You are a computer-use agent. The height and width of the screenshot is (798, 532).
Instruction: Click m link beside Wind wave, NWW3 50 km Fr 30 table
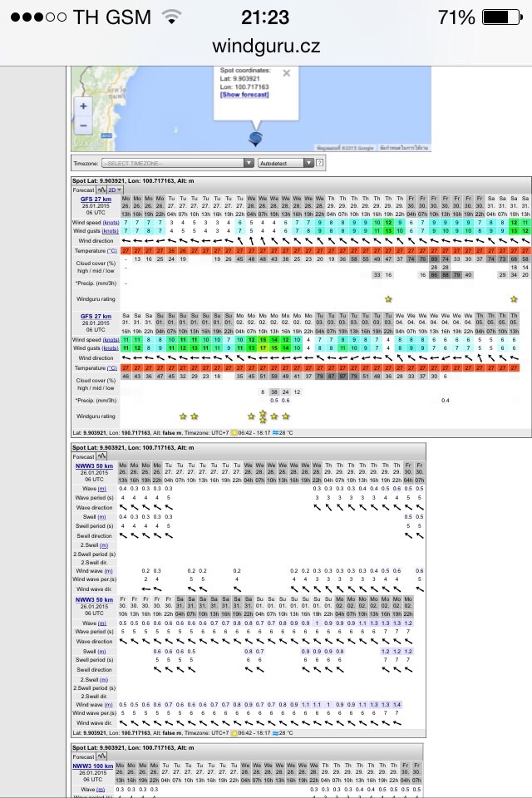coord(108,705)
